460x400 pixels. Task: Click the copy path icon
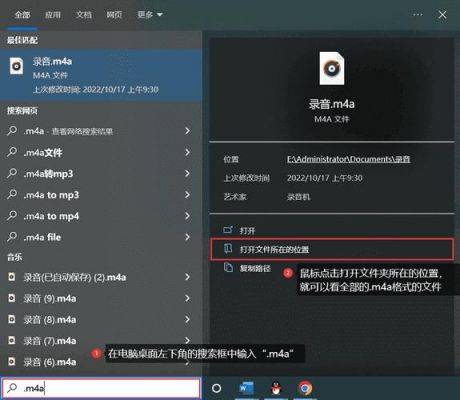point(228,267)
